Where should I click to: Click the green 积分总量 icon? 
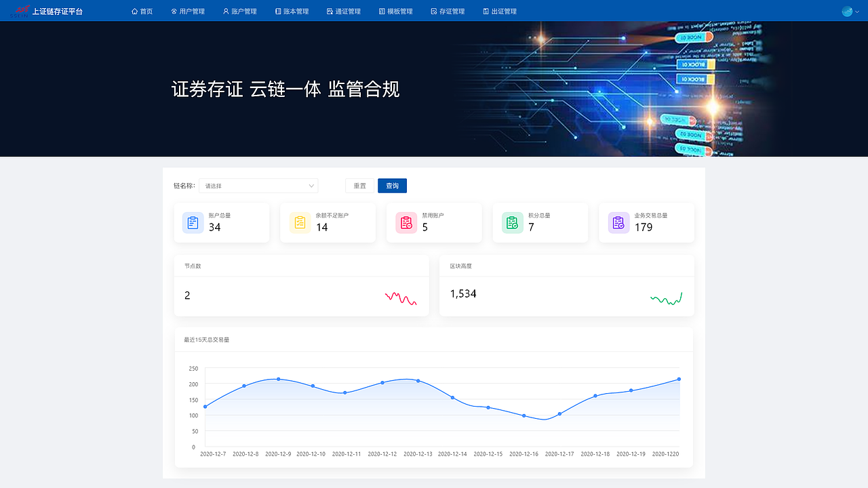pyautogui.click(x=512, y=222)
